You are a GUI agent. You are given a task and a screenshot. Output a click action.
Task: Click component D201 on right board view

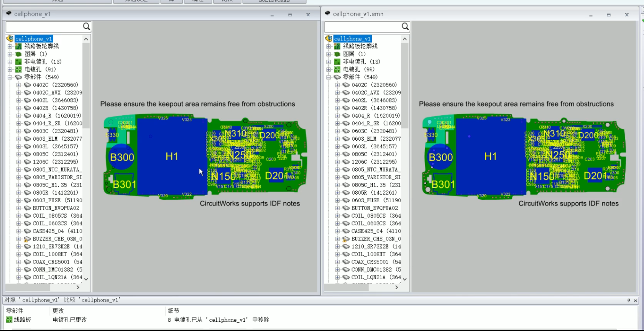[x=595, y=176]
